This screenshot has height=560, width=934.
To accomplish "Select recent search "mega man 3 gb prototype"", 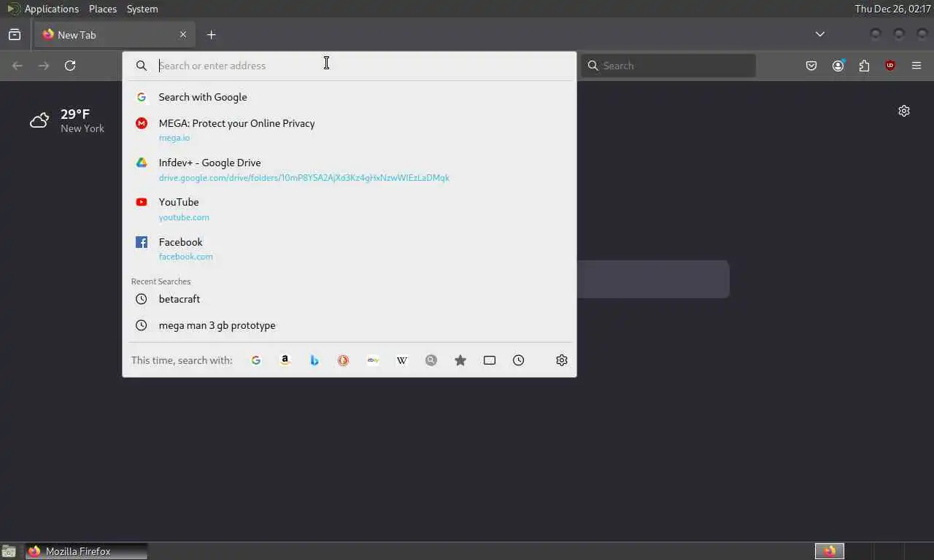I will point(350,325).
